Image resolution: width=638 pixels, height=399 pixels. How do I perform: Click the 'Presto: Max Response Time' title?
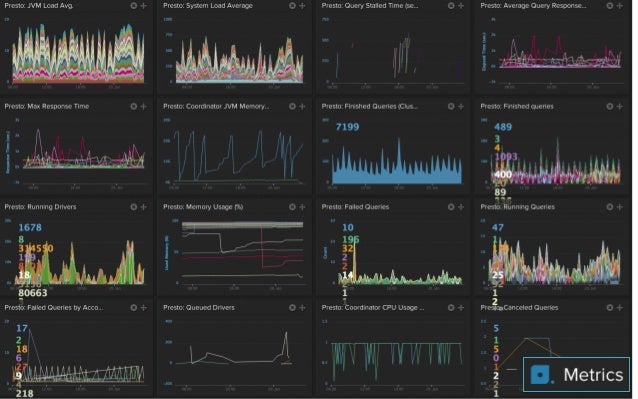point(47,106)
